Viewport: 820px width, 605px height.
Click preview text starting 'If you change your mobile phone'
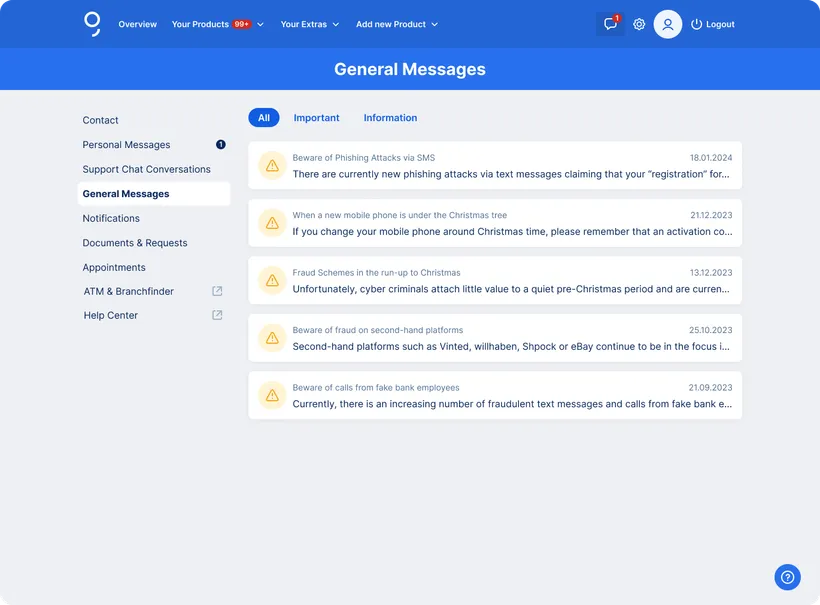coord(512,232)
